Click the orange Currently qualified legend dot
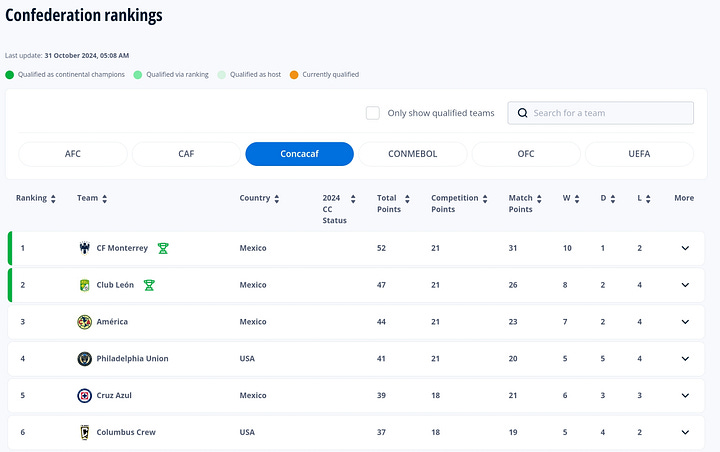Image resolution: width=720 pixels, height=452 pixels. (x=294, y=75)
